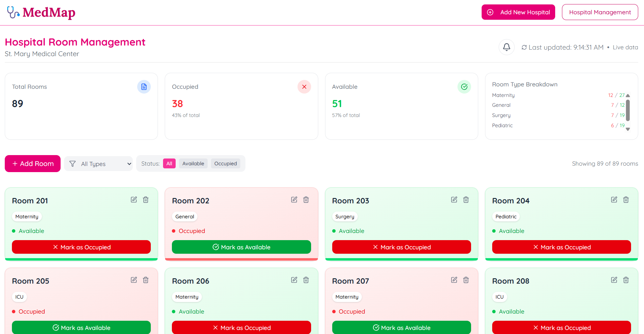Click the occupied count '38'

click(177, 104)
